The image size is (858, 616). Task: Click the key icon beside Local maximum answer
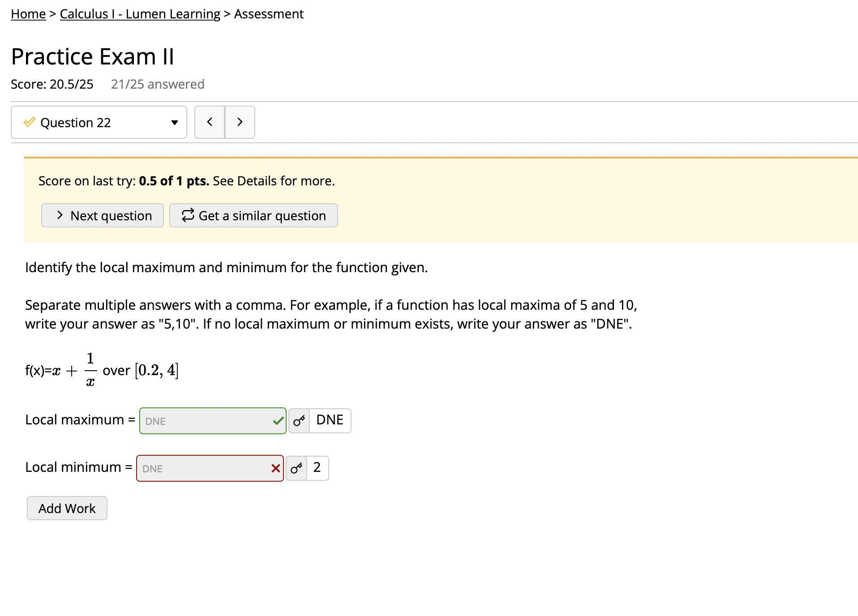coord(299,421)
